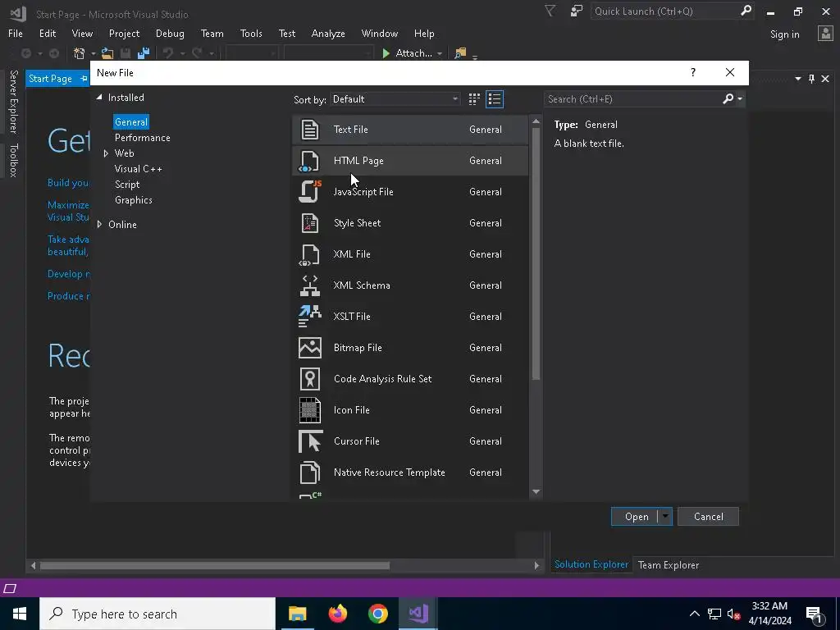Open the search options dropdown arrow
The width and height of the screenshot is (840, 630).
pos(740,99)
